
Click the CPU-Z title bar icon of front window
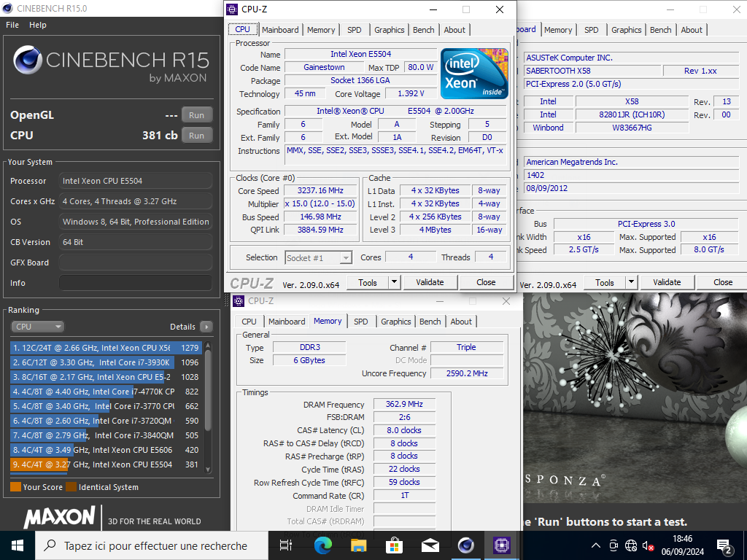(232, 9)
